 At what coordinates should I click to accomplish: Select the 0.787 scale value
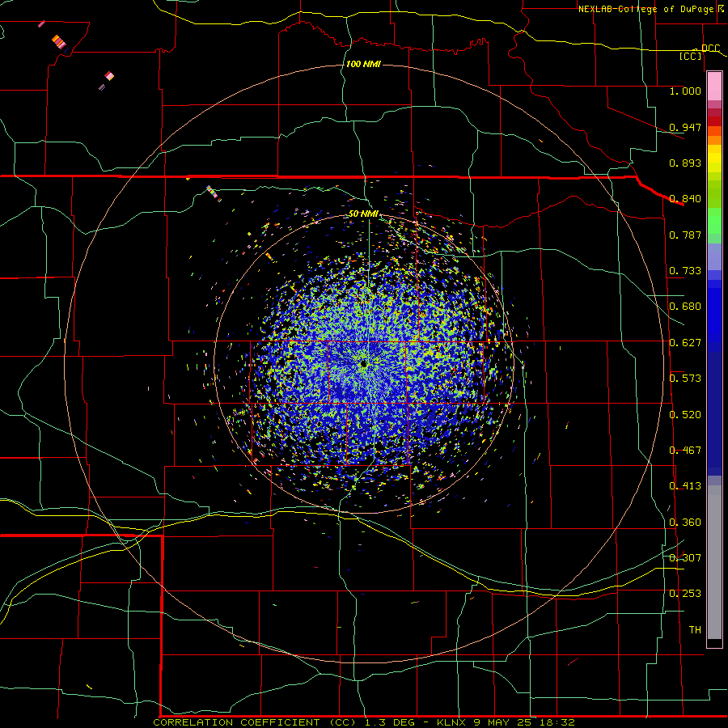click(685, 235)
